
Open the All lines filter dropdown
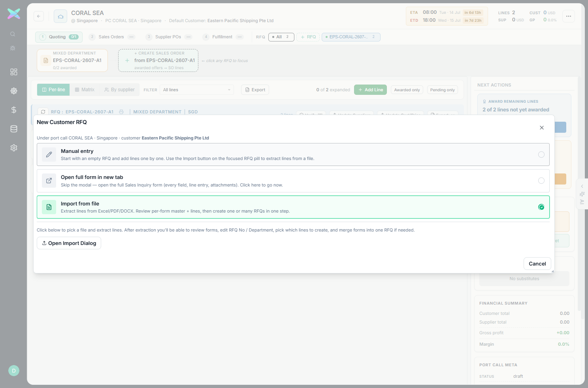pyautogui.click(x=197, y=90)
